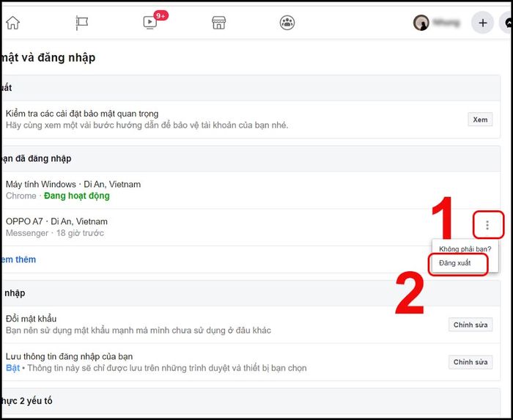Go to Facebook Home icon
Screen dimensions: 513x420
point(12,23)
